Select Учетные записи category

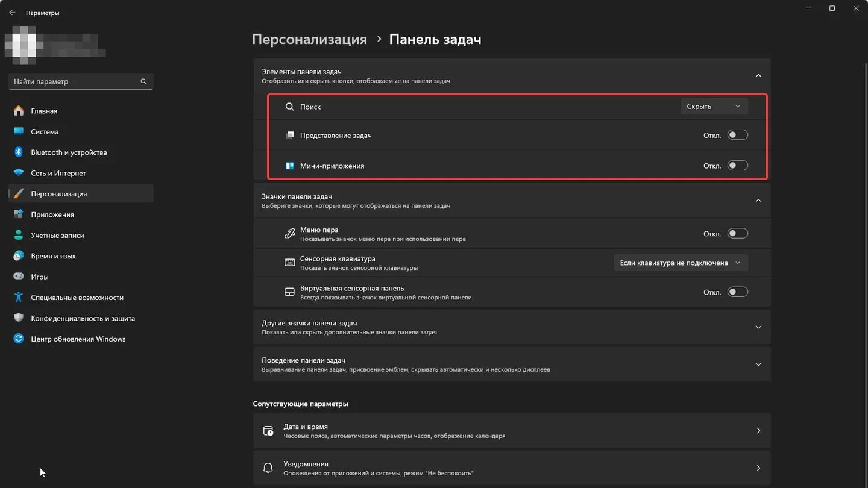[x=81, y=235]
